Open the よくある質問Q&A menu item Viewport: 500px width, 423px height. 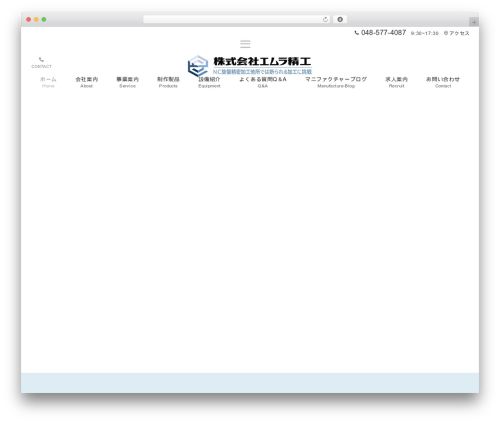[263, 82]
